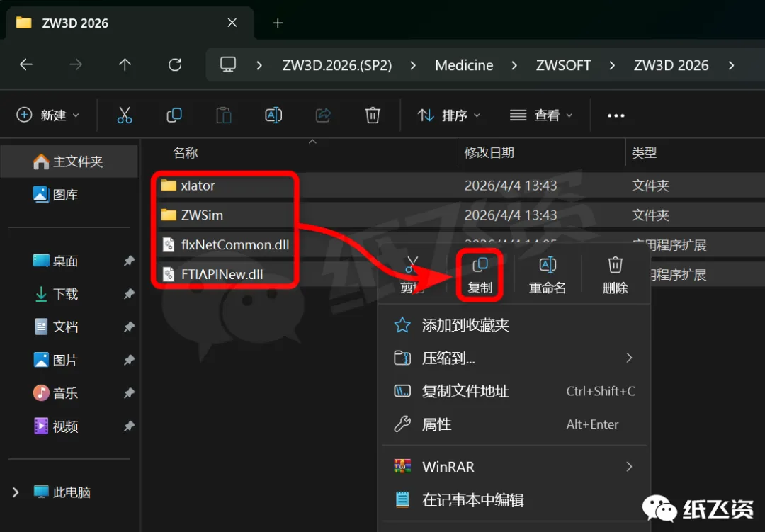765x532 pixels.
Task: Open 属性 from the context menu
Action: [514, 424]
